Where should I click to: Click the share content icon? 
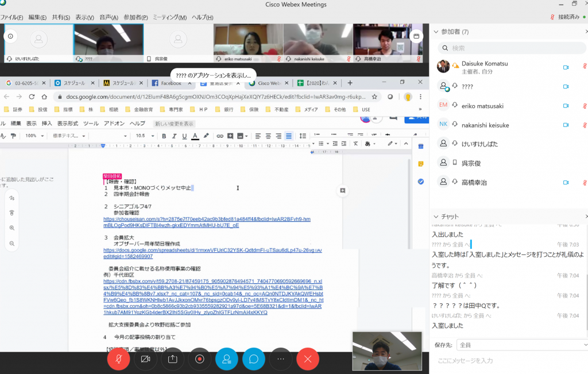tap(172, 359)
